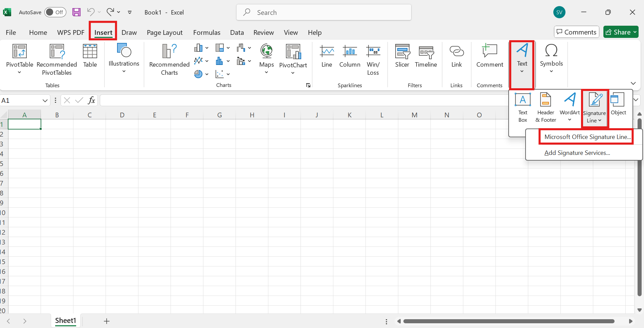Insert a Timeline filter
Image resolution: width=644 pixels, height=328 pixels.
click(426, 56)
